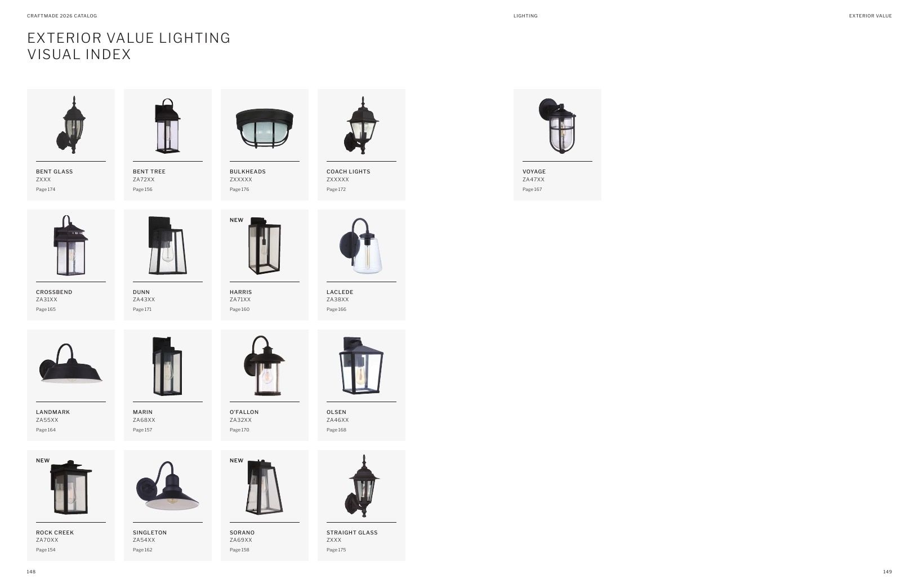Click the "ZA68XX" Marin model code
The image size is (919, 588).
(x=144, y=420)
